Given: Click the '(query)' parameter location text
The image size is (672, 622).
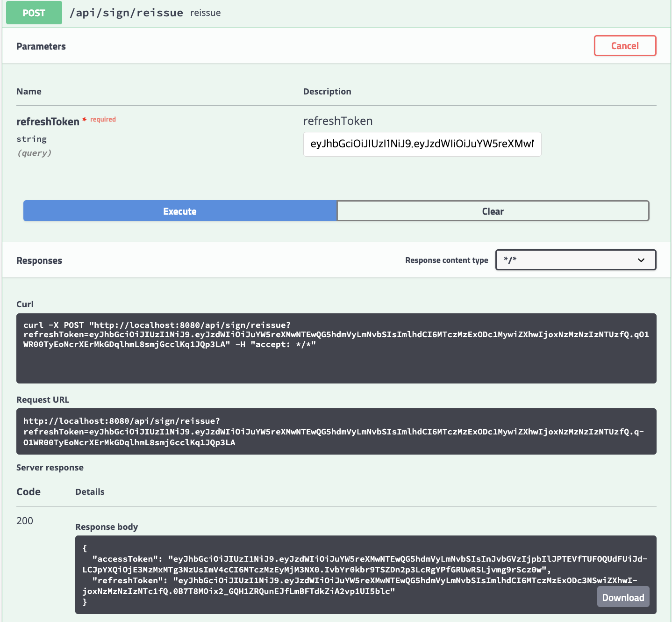Looking at the screenshot, I should [x=34, y=153].
